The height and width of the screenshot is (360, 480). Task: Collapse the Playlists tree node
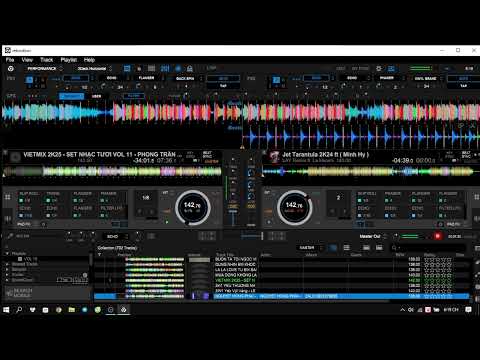coord(7,254)
